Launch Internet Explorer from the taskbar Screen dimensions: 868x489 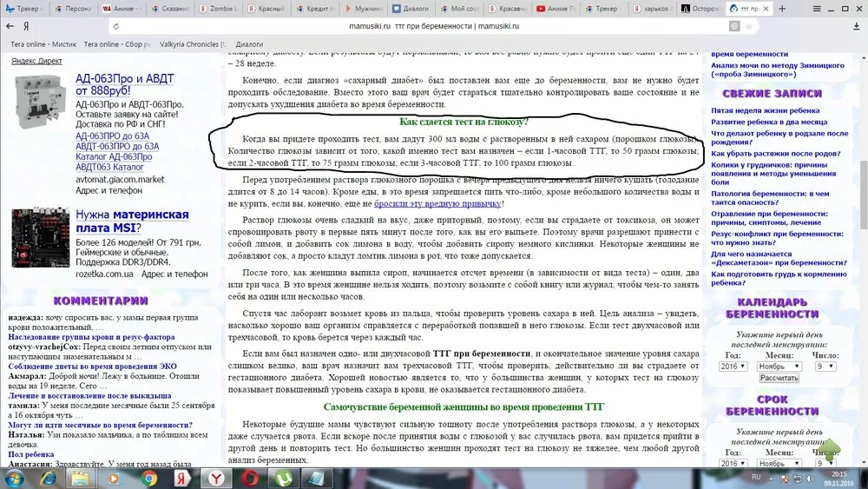(x=48, y=478)
